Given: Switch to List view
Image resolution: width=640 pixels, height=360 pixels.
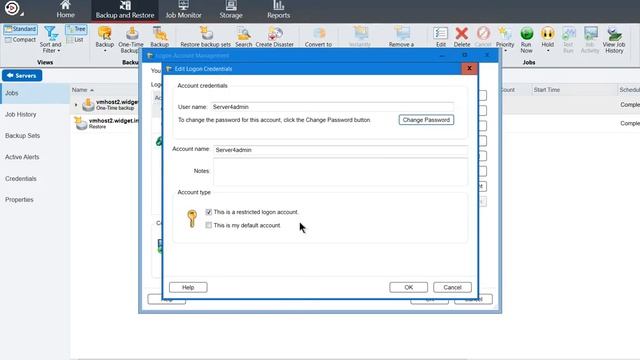Looking at the screenshot, I should pos(76,40).
